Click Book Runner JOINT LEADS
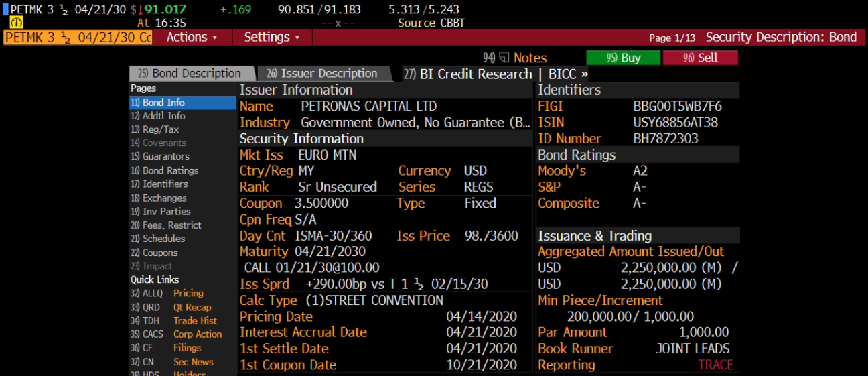 [x=693, y=349]
